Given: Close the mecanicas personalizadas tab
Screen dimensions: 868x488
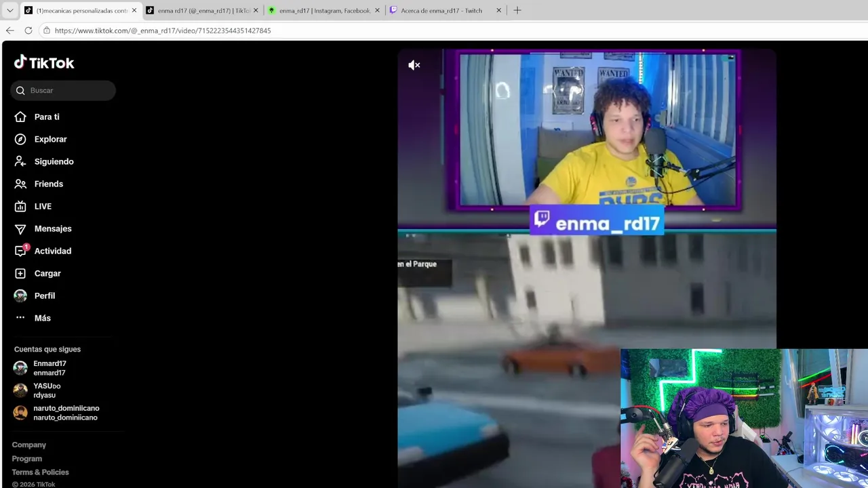Looking at the screenshot, I should (134, 10).
